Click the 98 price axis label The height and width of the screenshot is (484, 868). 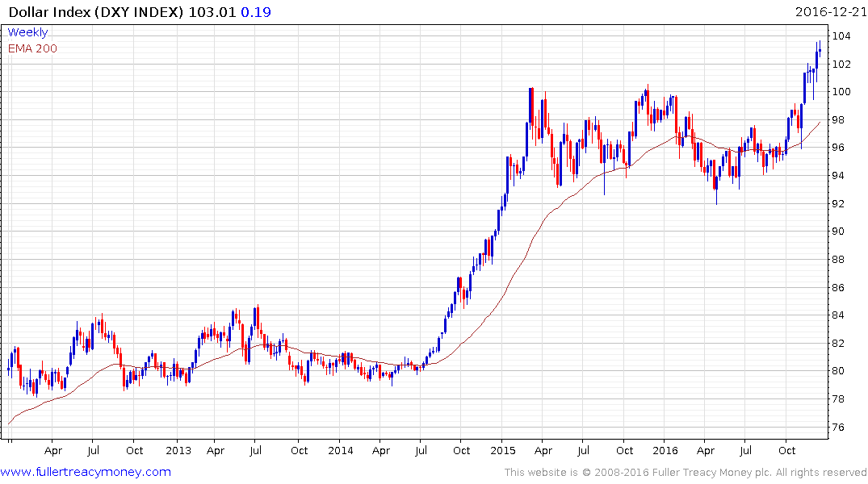(x=838, y=120)
